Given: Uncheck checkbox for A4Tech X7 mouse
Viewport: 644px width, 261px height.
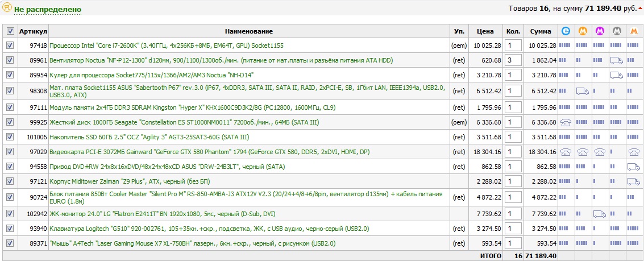Looking at the screenshot, I should (10, 243).
